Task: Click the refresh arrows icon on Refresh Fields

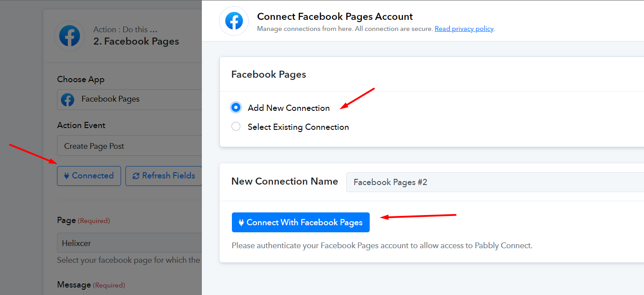Action: click(x=136, y=176)
